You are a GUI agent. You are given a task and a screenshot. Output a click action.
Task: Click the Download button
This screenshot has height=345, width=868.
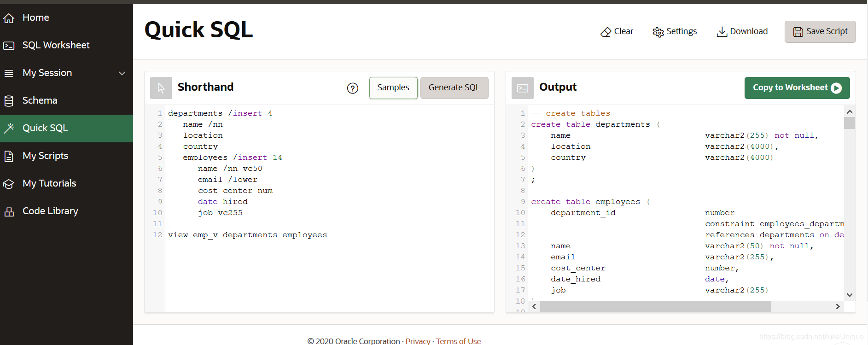point(742,31)
